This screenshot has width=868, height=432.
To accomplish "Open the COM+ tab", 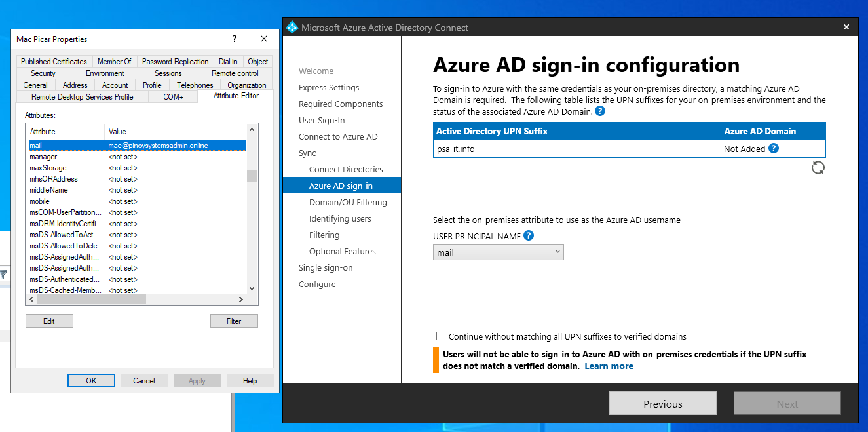I will point(174,97).
